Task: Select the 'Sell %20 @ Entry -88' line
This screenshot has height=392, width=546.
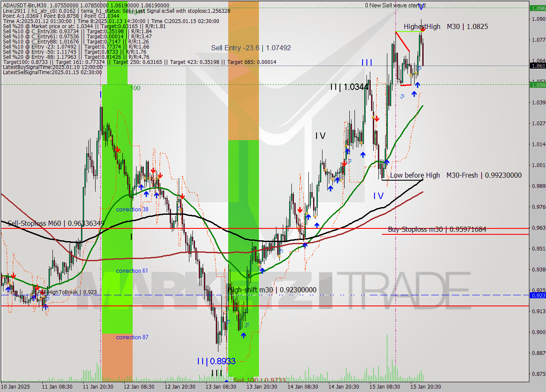Action: [76, 57]
